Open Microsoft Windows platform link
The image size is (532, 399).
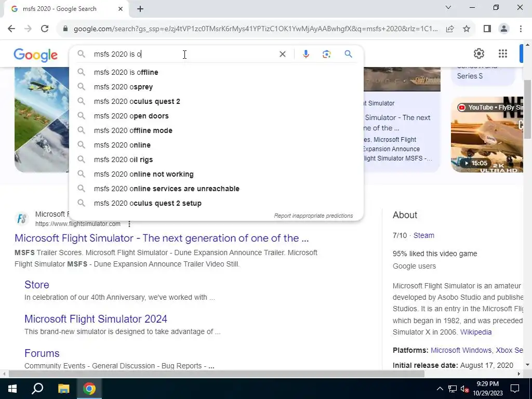[461, 350]
